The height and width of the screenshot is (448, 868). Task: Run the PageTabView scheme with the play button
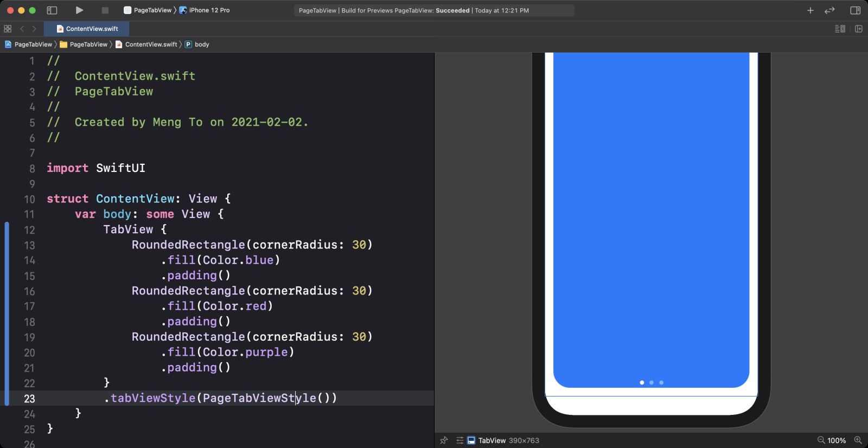[79, 10]
